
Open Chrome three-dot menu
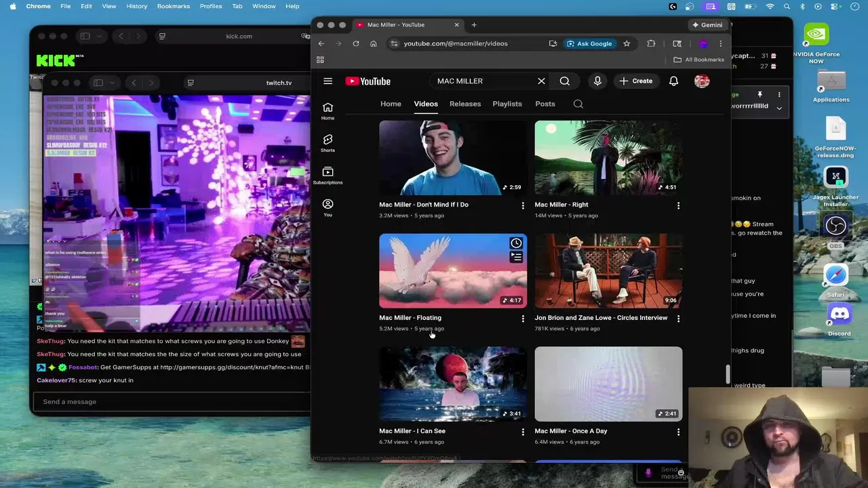coord(720,43)
